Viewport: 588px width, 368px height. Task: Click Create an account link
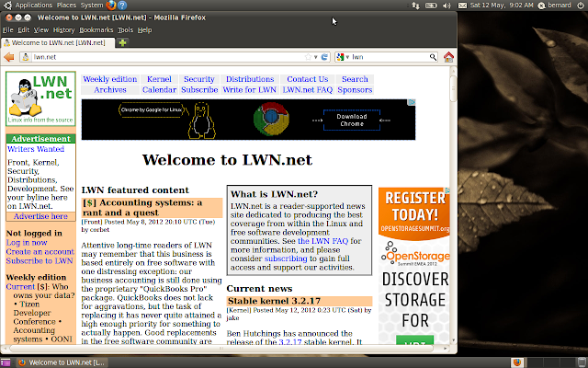[40, 251]
